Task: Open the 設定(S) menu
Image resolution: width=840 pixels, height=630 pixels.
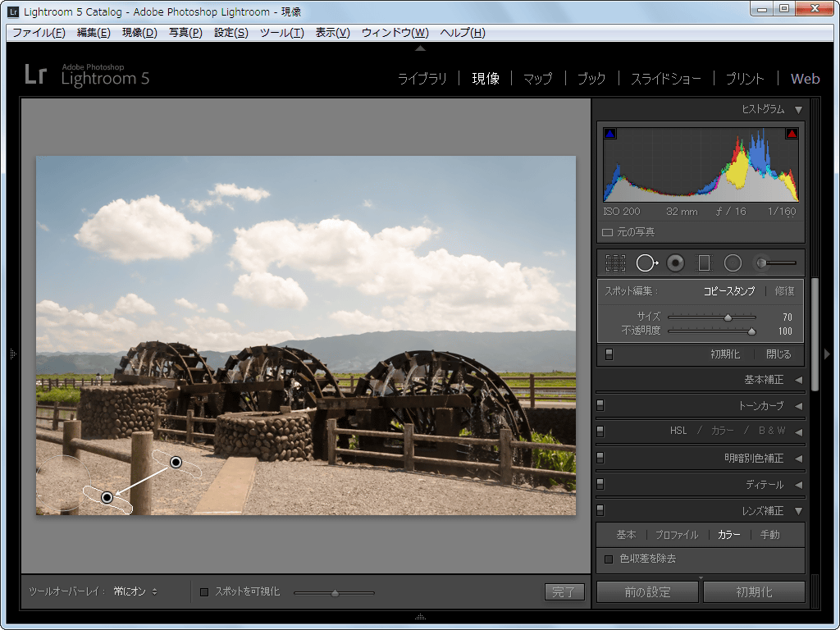Action: [x=231, y=33]
